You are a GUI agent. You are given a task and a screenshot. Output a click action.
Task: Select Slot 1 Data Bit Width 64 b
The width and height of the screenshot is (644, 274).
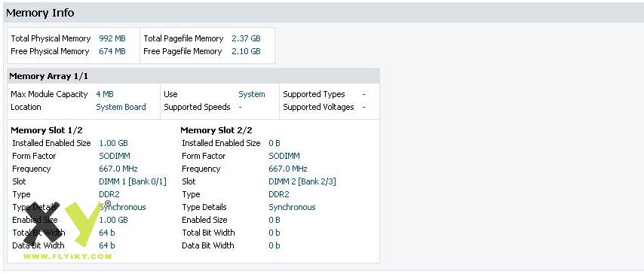click(x=107, y=245)
